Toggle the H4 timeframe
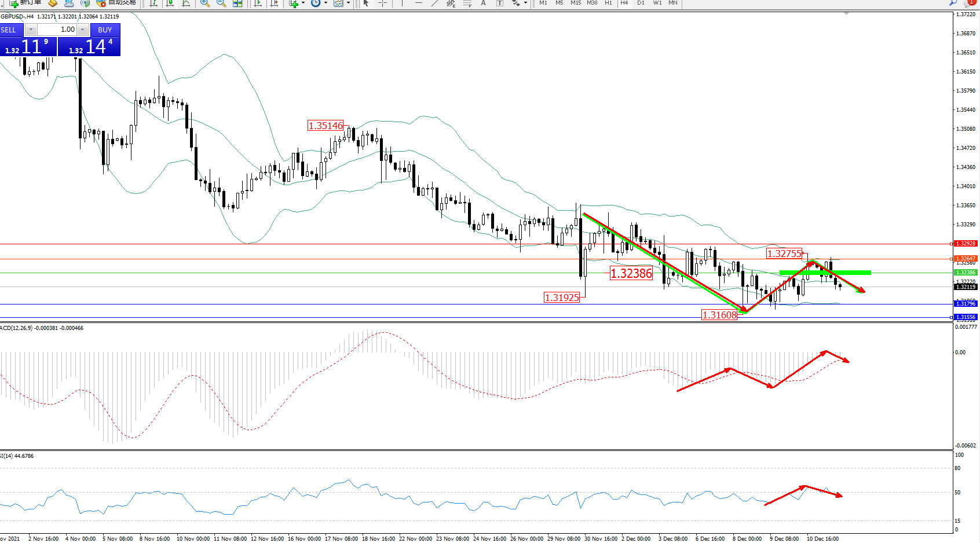The width and height of the screenshot is (980, 543). (x=624, y=3)
